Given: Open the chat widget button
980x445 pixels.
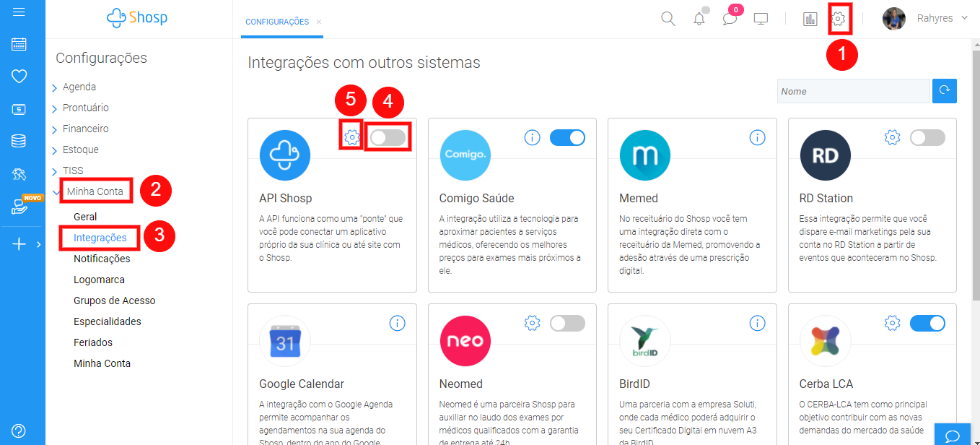Looking at the screenshot, I should [953, 434].
